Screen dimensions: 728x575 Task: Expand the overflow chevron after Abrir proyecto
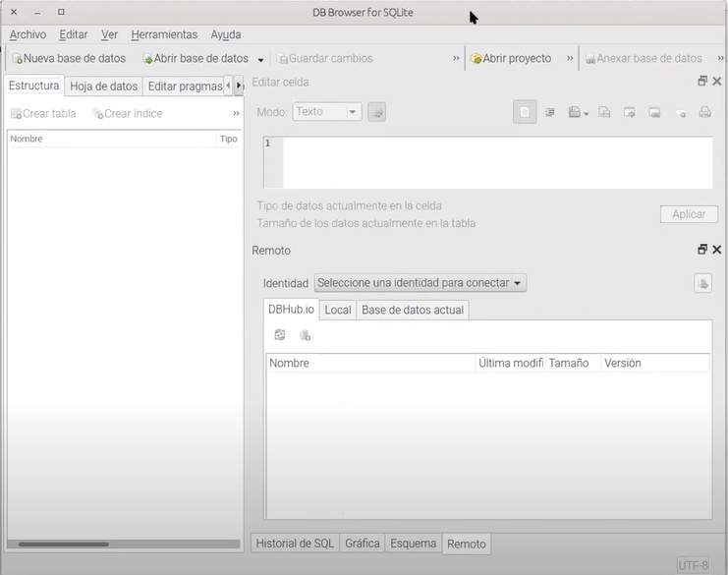click(570, 59)
